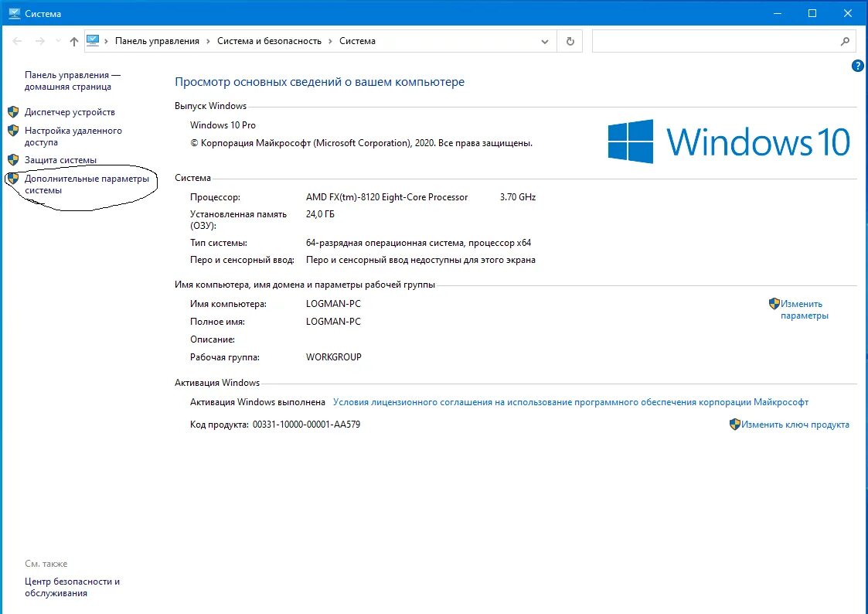The width and height of the screenshot is (868, 614).
Task: Click shield icon beside 'Изменить ключ продукта'
Action: click(734, 424)
